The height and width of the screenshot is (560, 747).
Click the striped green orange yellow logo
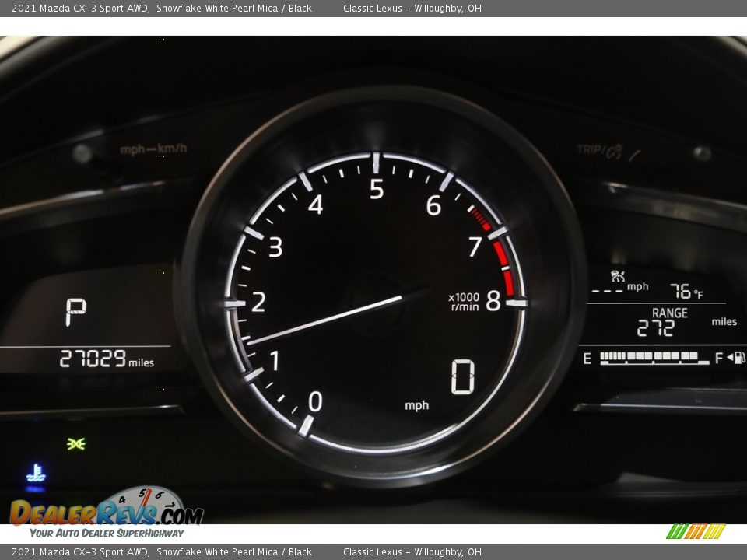[696, 531]
